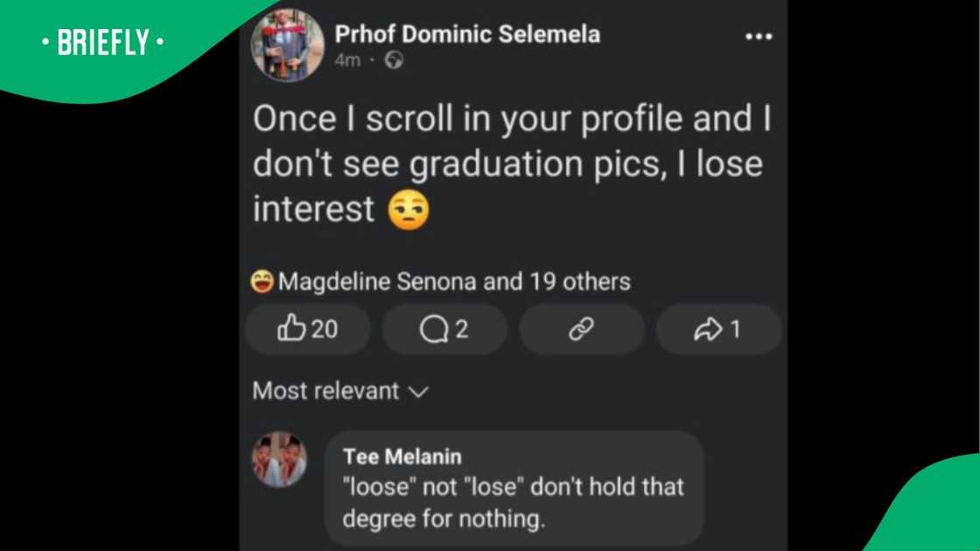Image resolution: width=980 pixels, height=551 pixels.
Task: Open Magdeline Senona and 19 others list
Action: point(454,281)
